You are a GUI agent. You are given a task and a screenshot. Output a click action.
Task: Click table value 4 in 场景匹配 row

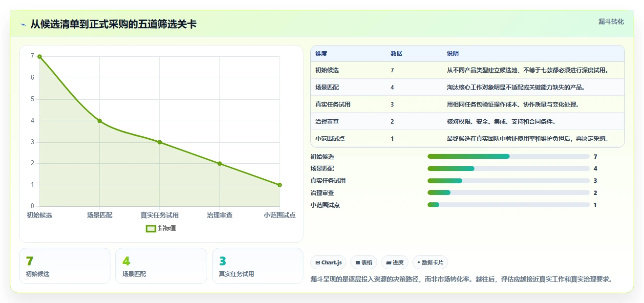tap(392, 87)
